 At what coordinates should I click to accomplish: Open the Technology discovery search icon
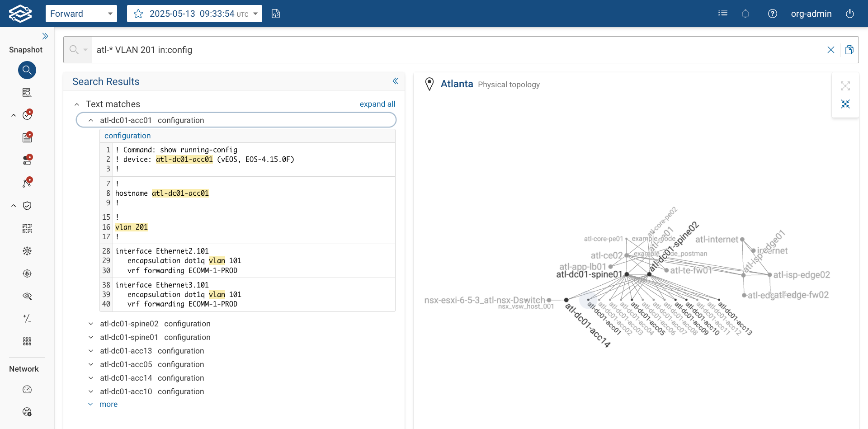click(27, 93)
